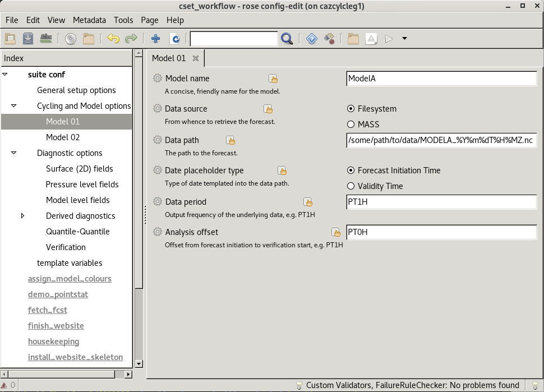Open the Page menu
The height and width of the screenshot is (392, 544).
pyautogui.click(x=150, y=20)
